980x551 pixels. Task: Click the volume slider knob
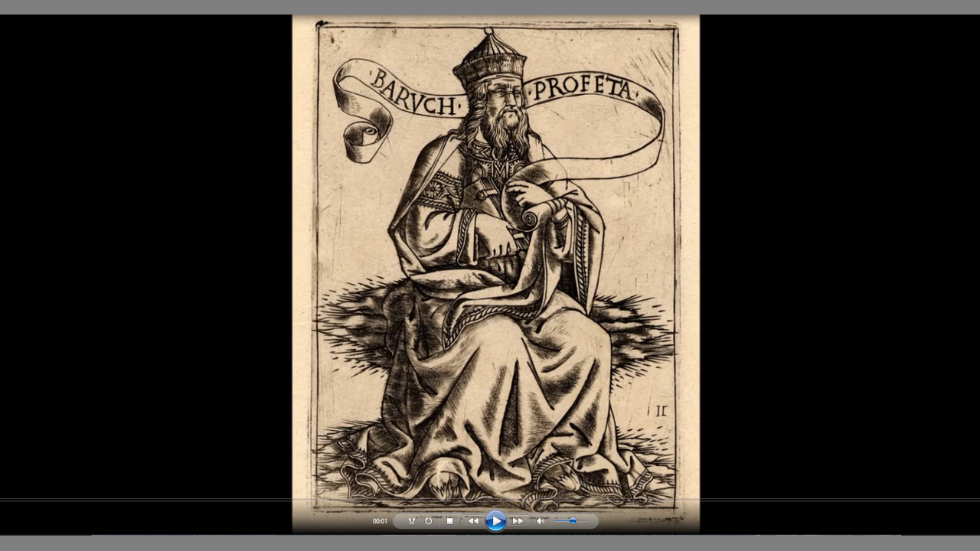point(572,521)
